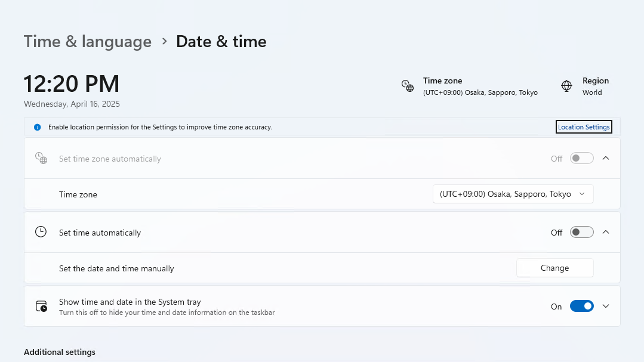Toggle the Set time zone automatically switch
This screenshot has width=644, height=362.
coord(581,158)
